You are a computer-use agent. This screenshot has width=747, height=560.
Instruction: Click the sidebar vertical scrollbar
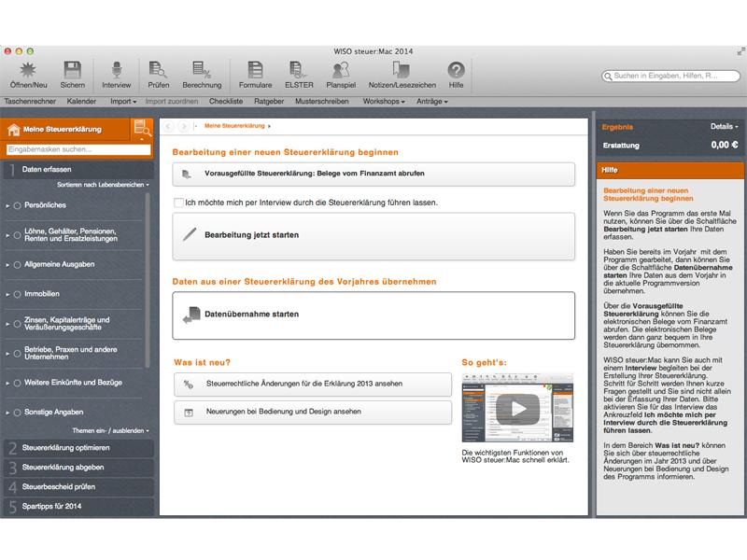[x=148, y=281]
